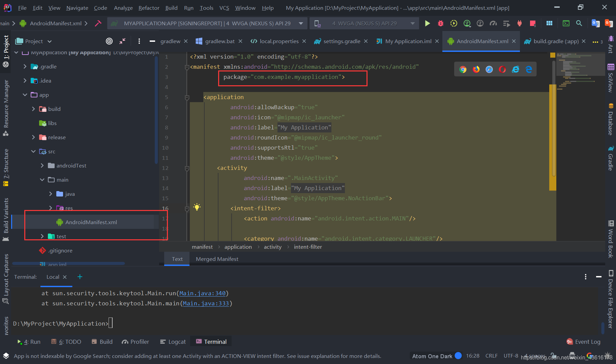Close the Local terminal tab

pyautogui.click(x=65, y=277)
